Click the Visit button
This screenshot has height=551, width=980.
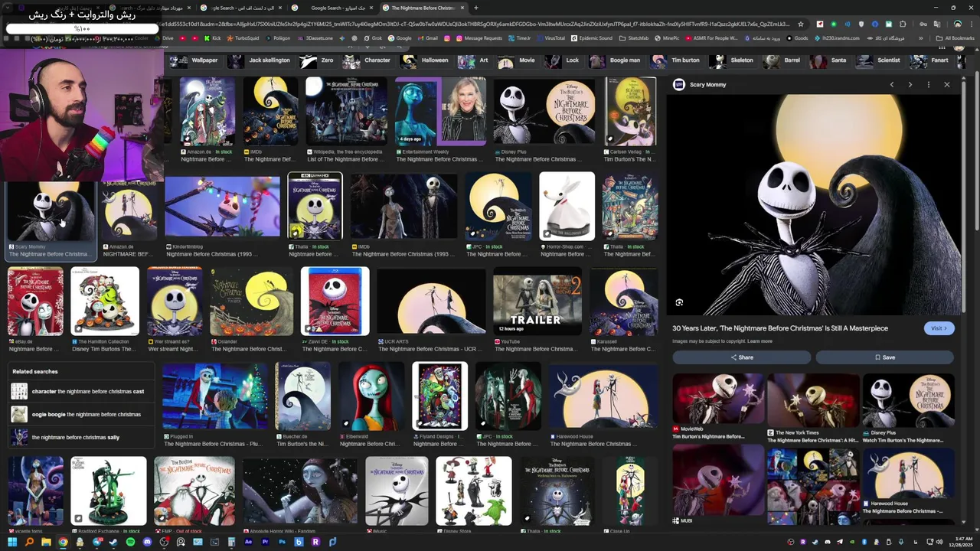click(939, 328)
